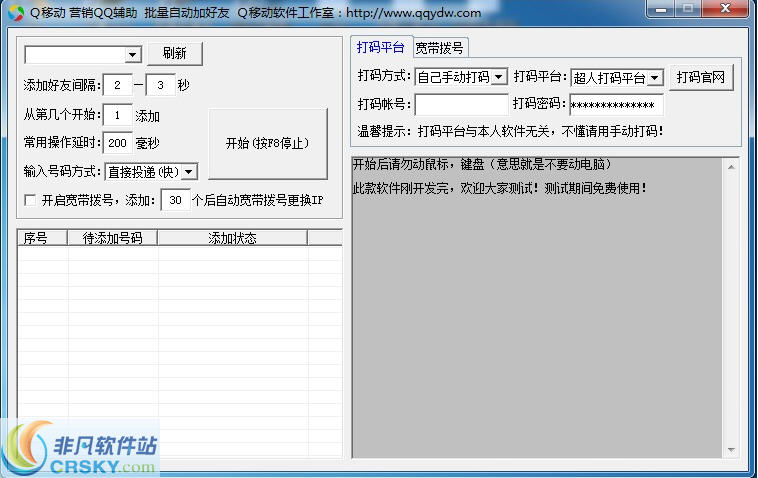
Task: Click the log scrollbar down arrow
Action: click(731, 449)
